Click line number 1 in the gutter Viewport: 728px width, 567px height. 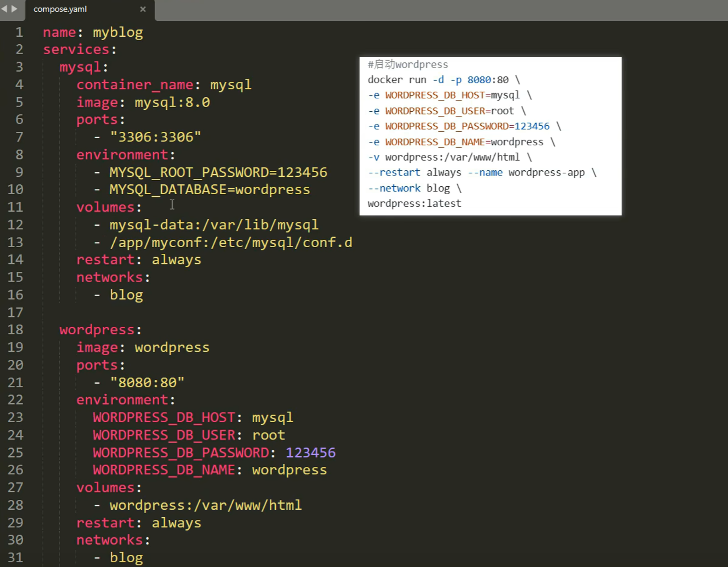click(x=20, y=32)
